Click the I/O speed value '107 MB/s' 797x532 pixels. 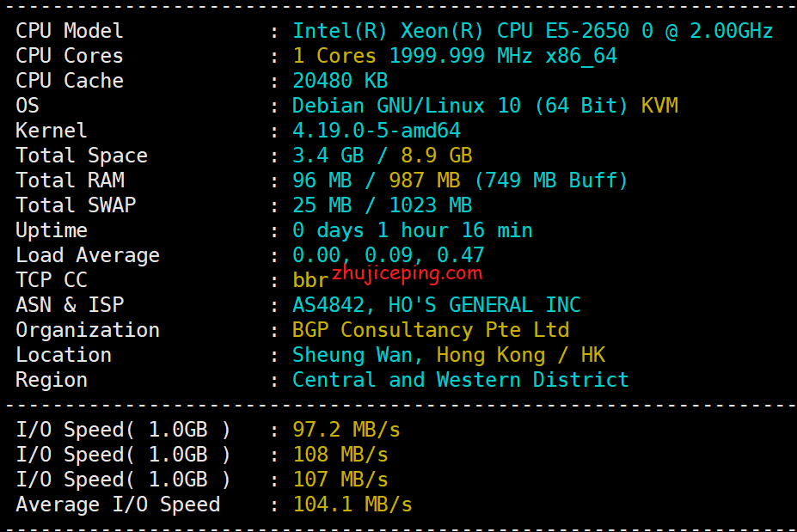click(340, 480)
